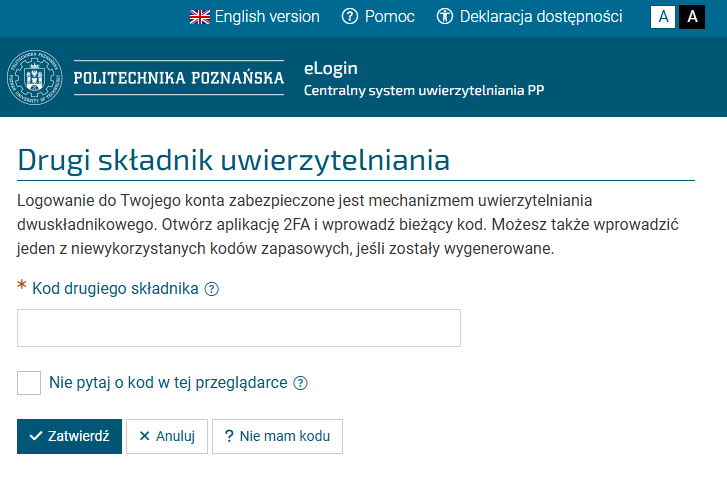Viewport: 727px width, 486px height.
Task: Focus the second factor code input field
Action: coord(239,328)
